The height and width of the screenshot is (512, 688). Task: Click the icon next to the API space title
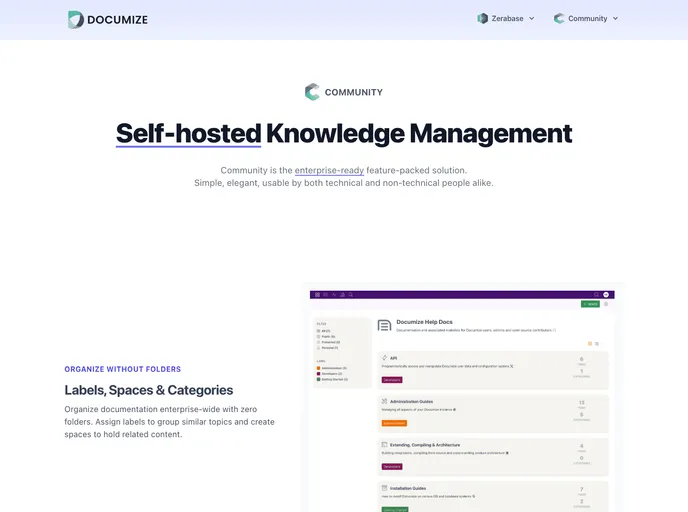pos(384,358)
